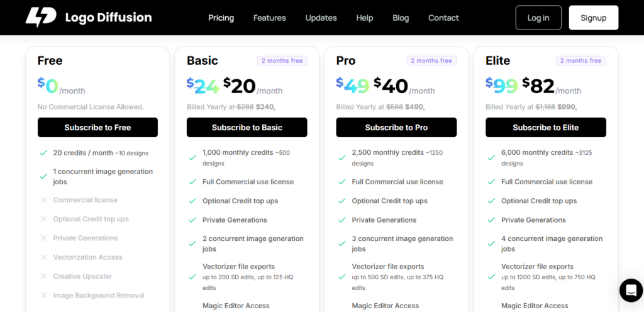This screenshot has width=644, height=312.
Task: Go to the Features page
Action: click(269, 18)
